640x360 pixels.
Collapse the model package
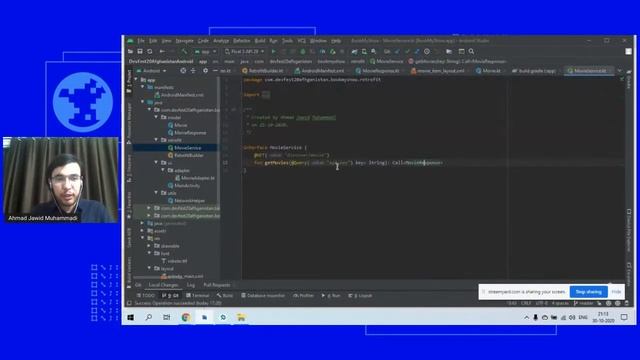[156, 117]
